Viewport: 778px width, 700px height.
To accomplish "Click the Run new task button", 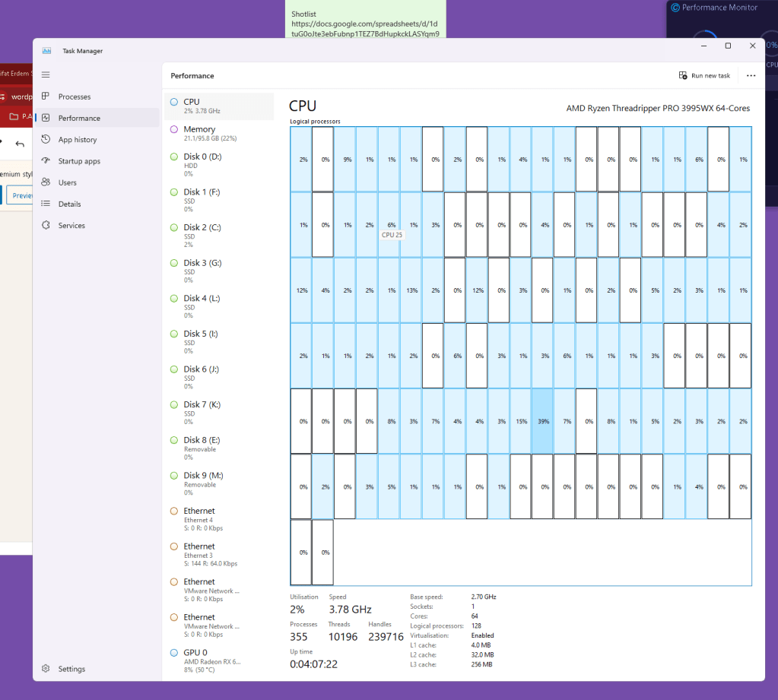I will 704,75.
